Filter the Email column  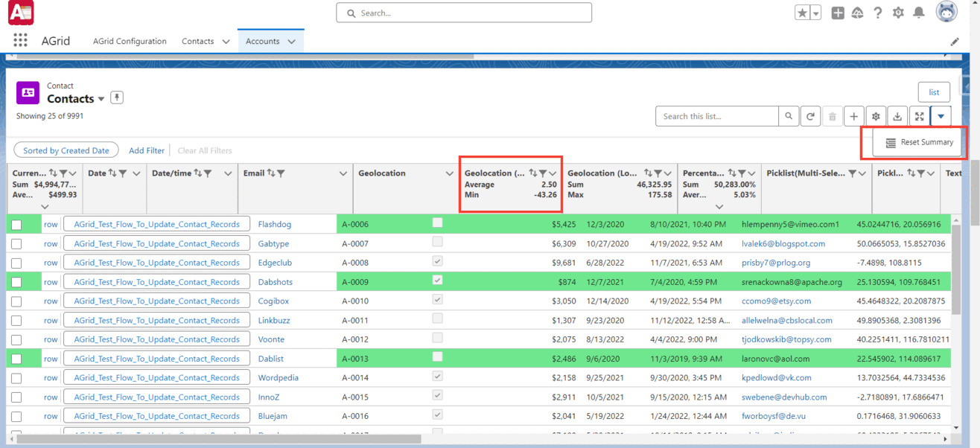pyautogui.click(x=281, y=173)
